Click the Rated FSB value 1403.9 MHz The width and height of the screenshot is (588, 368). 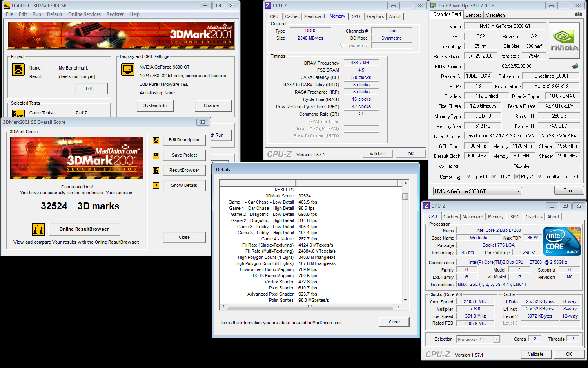pyautogui.click(x=475, y=323)
